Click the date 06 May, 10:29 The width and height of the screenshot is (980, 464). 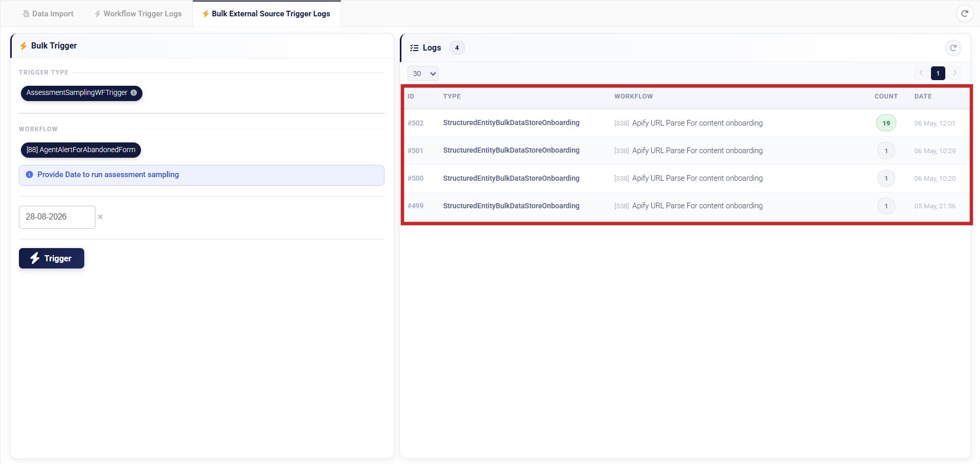tap(935, 151)
